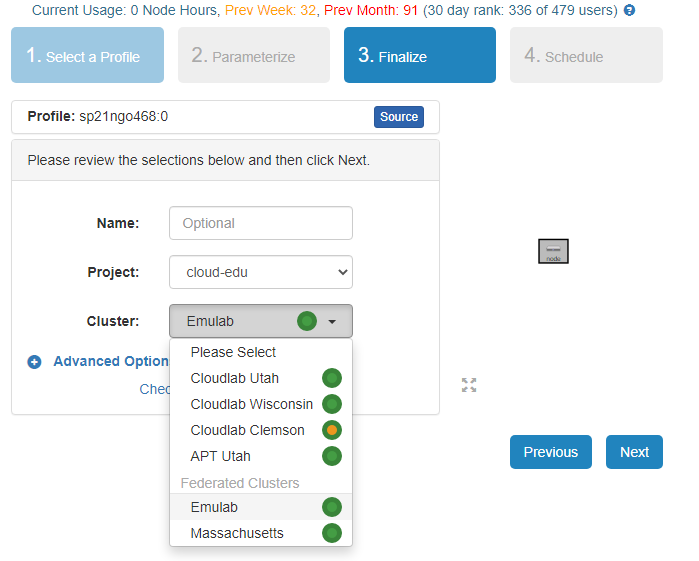
Task: Click green status dot beside Massachusetts
Action: point(331,533)
